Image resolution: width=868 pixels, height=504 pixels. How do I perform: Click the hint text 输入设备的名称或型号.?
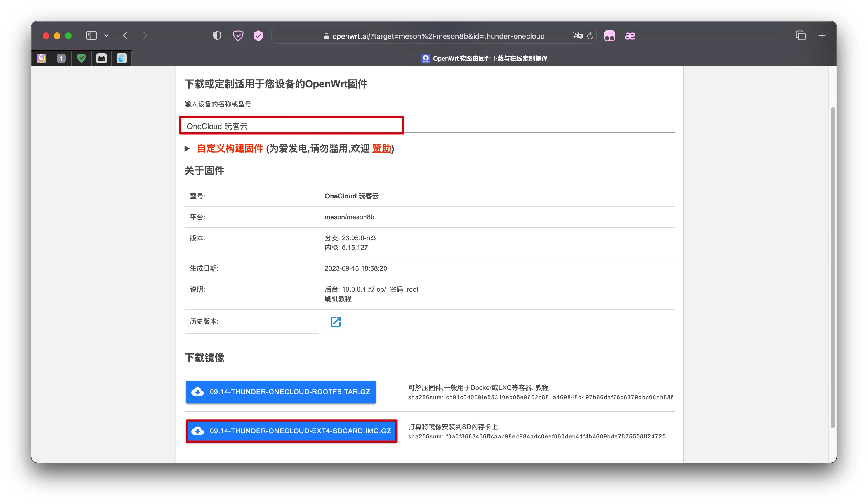click(x=219, y=104)
